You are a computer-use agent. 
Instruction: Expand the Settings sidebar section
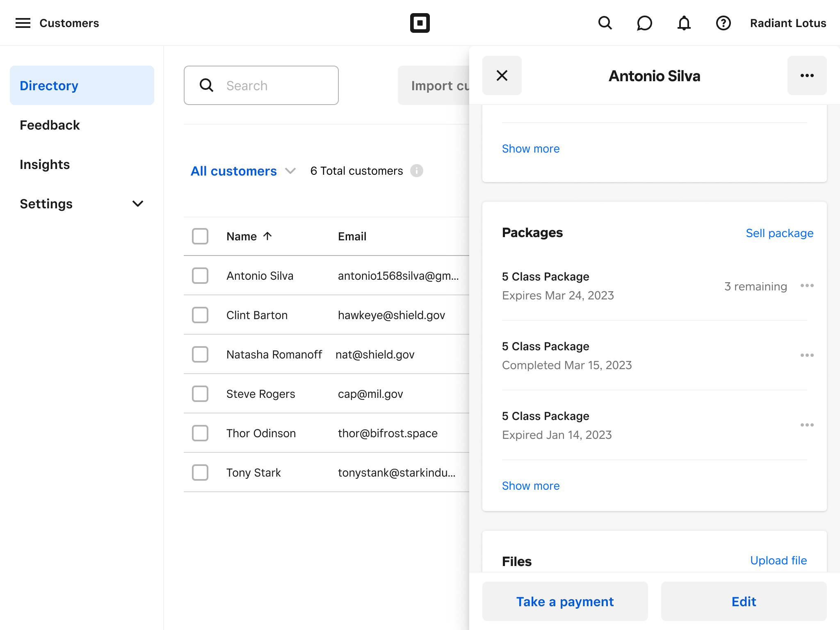tap(138, 204)
